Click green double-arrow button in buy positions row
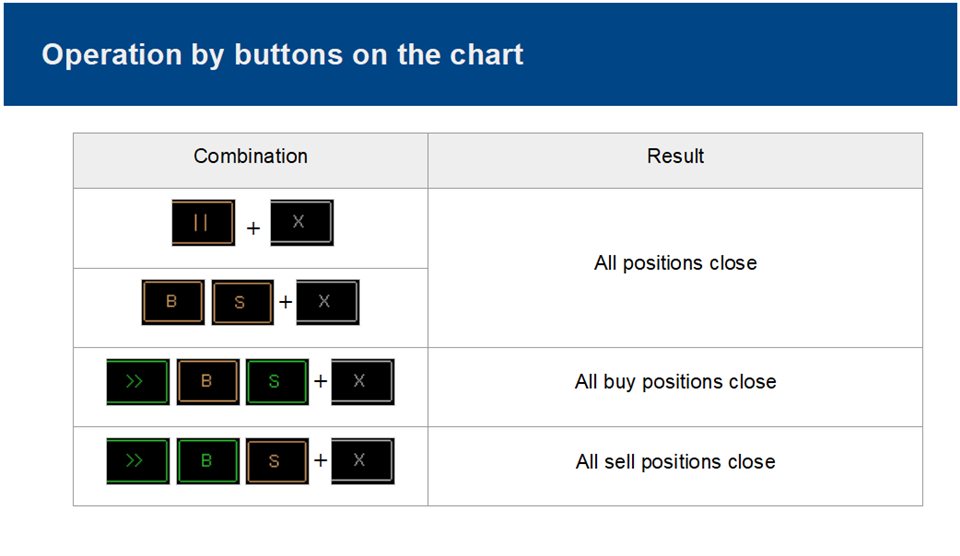 click(137, 382)
